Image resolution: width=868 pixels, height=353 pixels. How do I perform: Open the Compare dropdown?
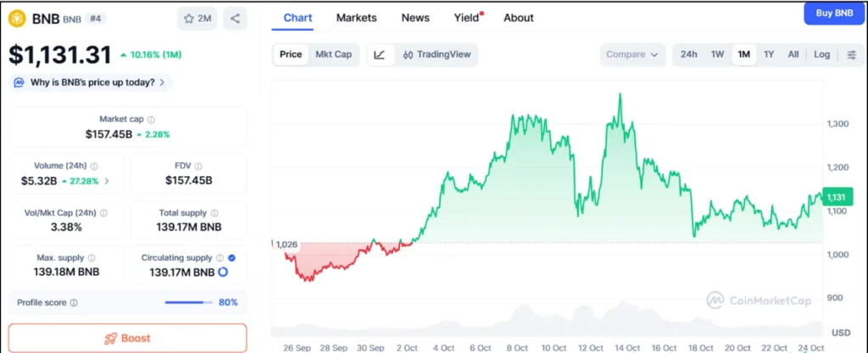[x=632, y=55]
